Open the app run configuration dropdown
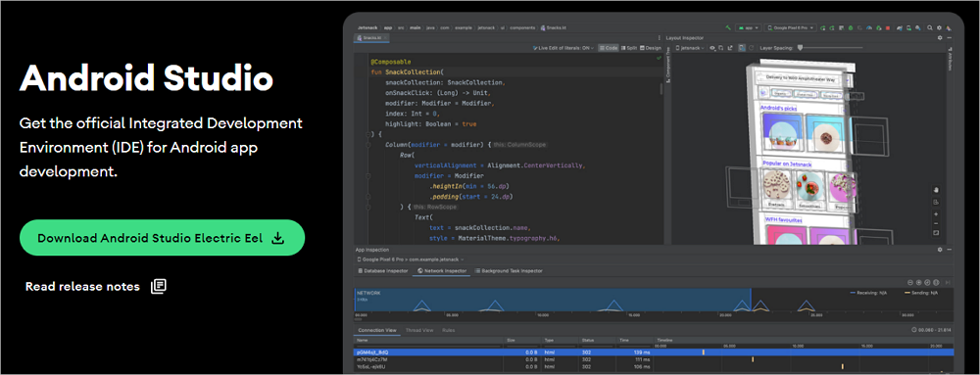 point(749,28)
